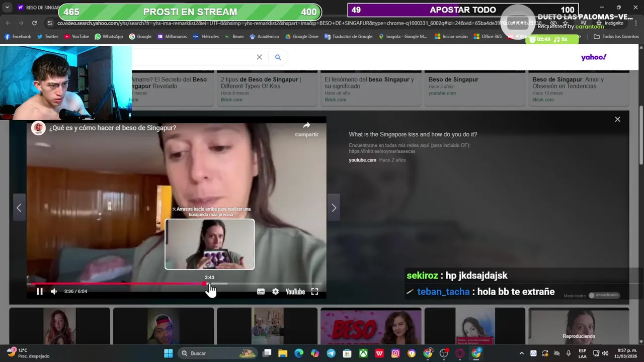Go to the previous video with left arrow
The width and height of the screenshot is (644, 362).
click(x=19, y=208)
